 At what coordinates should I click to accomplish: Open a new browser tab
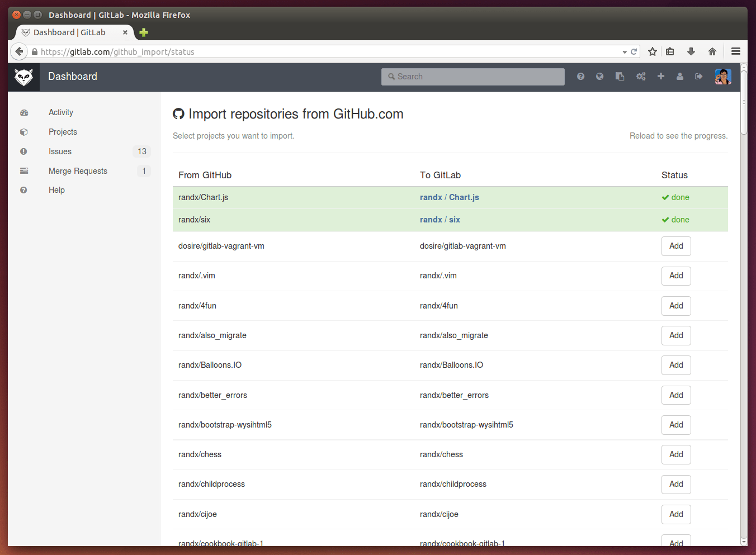(x=144, y=32)
